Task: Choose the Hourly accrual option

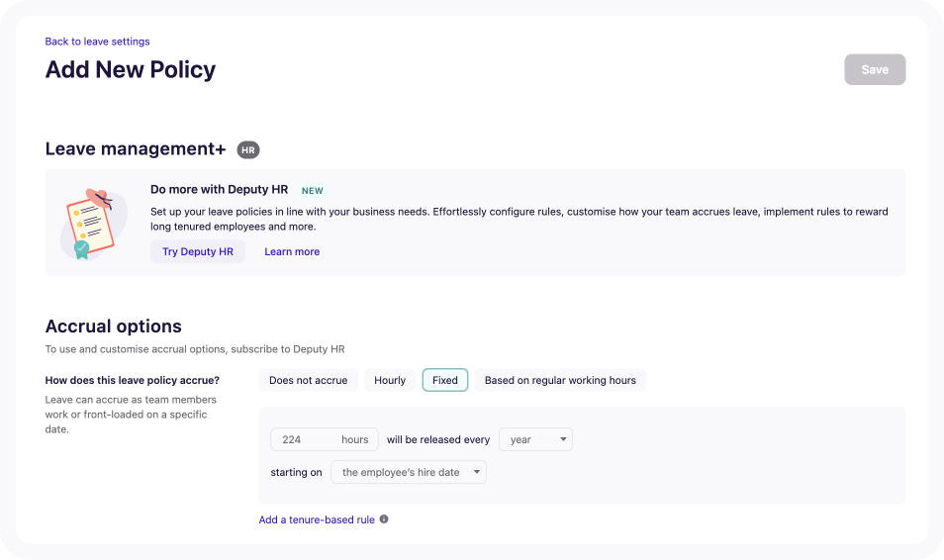Action: coord(390,380)
